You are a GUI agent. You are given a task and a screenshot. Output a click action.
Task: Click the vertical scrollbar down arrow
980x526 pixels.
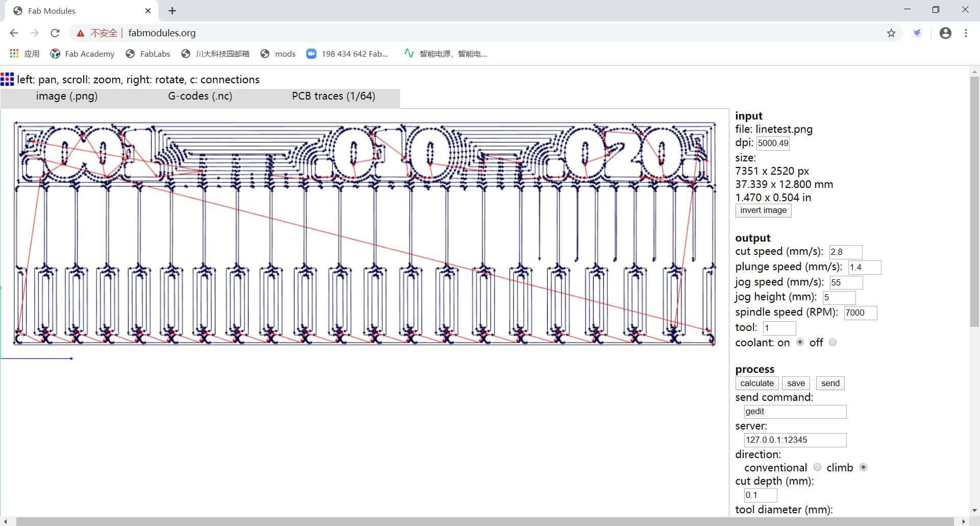(974, 510)
